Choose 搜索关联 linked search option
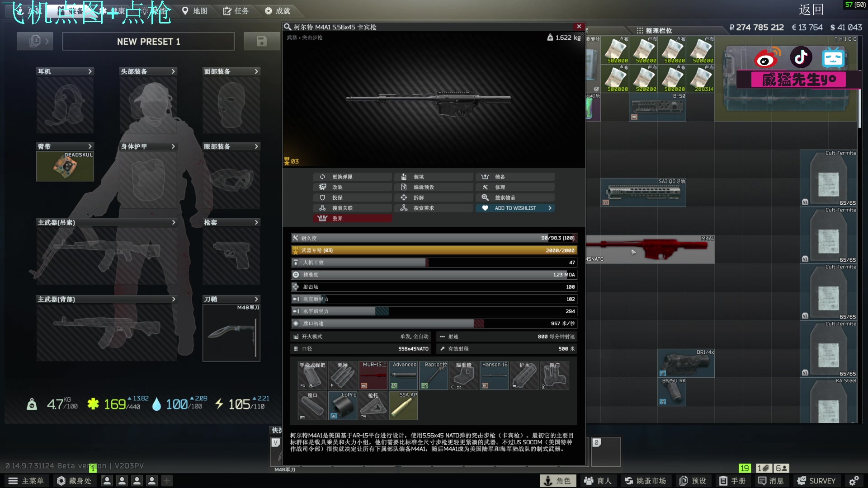The image size is (868, 488). (352, 208)
